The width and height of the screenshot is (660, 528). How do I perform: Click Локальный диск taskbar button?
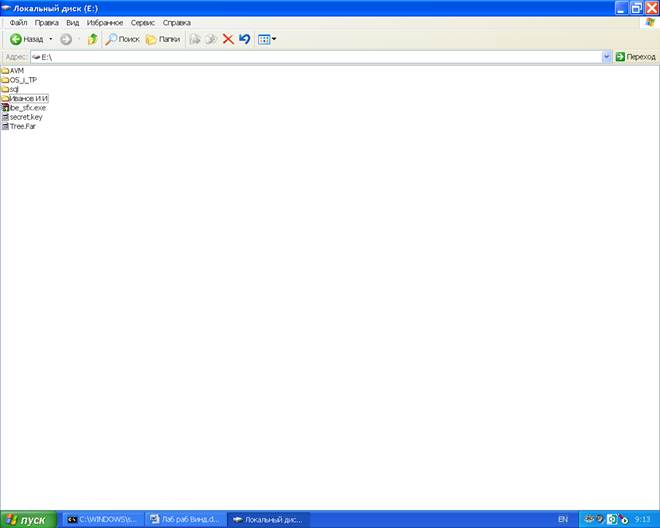(268, 520)
